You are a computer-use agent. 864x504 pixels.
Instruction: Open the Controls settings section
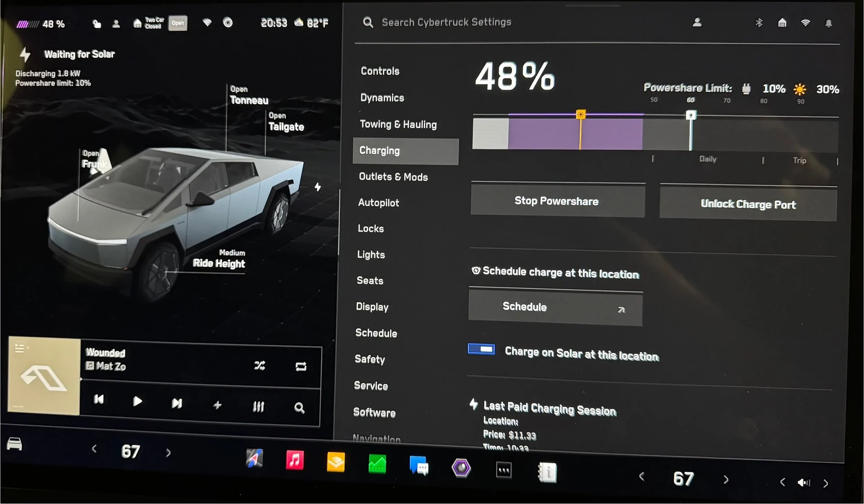click(x=380, y=71)
